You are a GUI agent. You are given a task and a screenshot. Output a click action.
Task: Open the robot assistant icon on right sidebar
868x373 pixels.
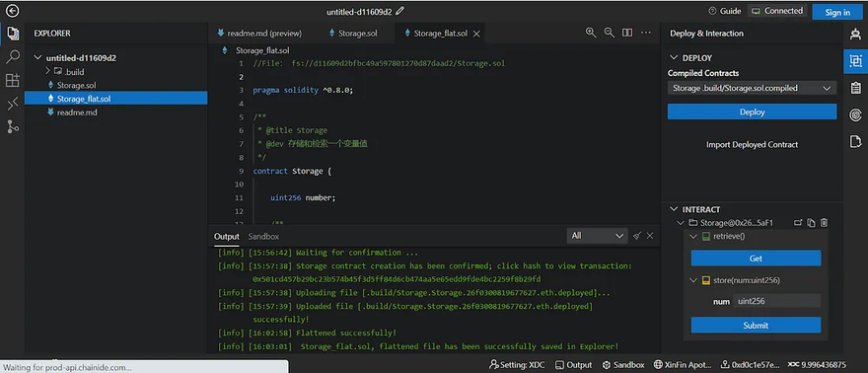click(x=856, y=35)
